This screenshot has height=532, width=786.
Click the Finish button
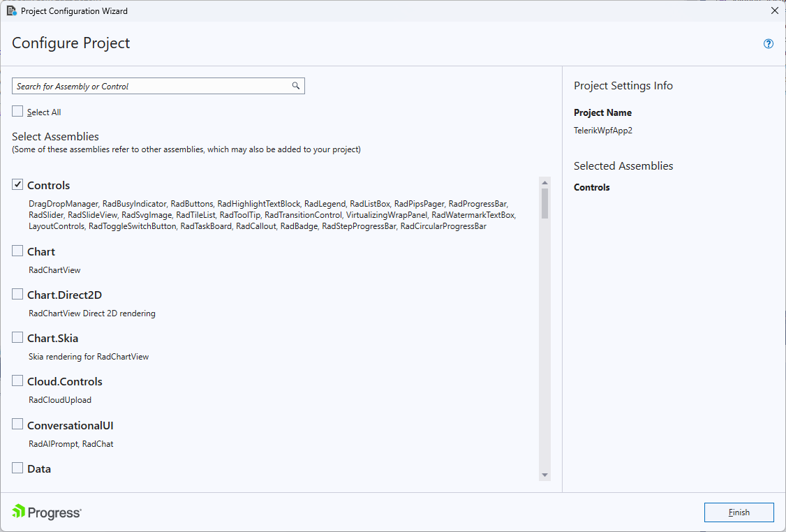[739, 512]
